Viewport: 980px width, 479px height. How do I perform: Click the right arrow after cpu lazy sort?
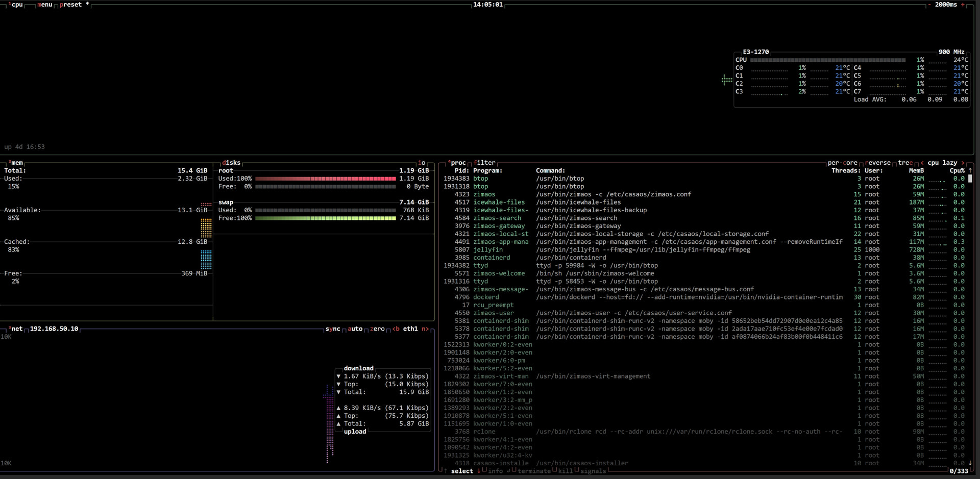pyautogui.click(x=963, y=163)
